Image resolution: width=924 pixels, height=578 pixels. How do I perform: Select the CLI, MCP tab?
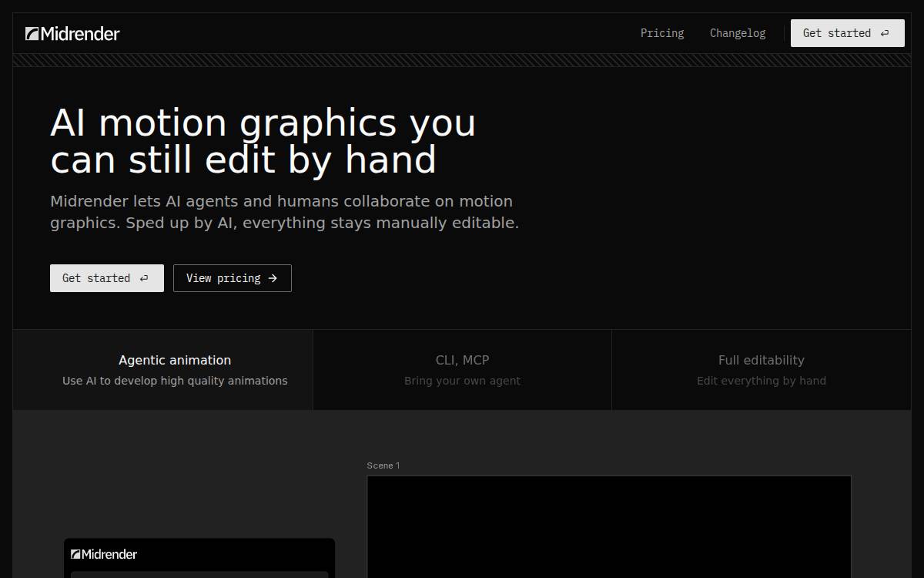[x=462, y=370]
